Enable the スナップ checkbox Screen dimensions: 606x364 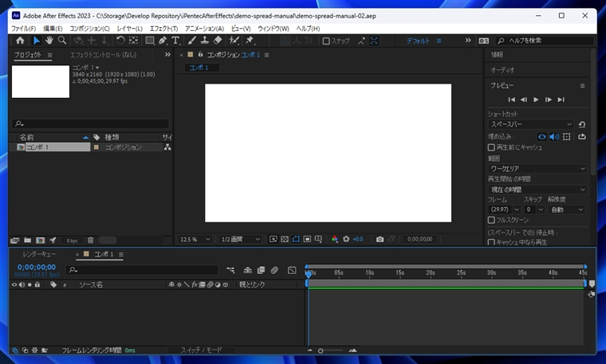(326, 41)
